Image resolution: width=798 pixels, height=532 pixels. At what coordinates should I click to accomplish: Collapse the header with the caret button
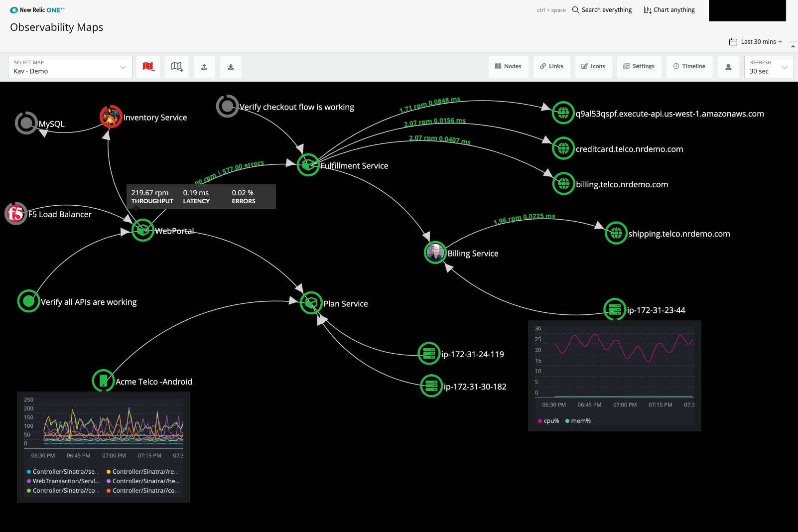pyautogui.click(x=793, y=46)
